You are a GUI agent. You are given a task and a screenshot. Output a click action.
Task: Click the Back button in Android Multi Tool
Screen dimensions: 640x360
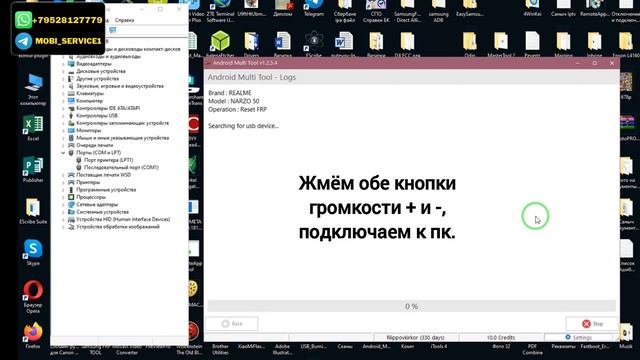[232, 324]
